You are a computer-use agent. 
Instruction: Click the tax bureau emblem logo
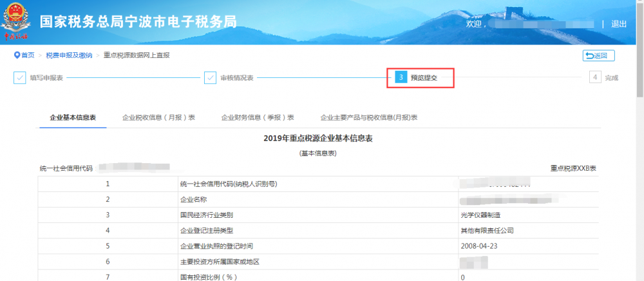tap(17, 23)
